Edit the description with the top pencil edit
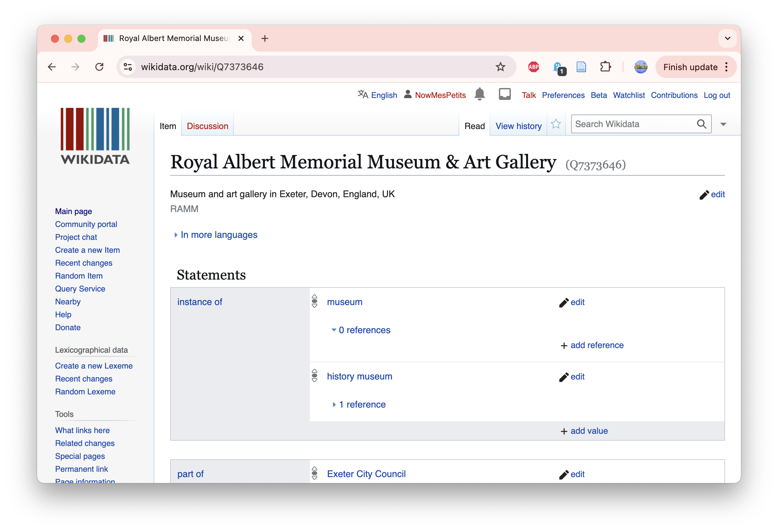 coord(712,195)
